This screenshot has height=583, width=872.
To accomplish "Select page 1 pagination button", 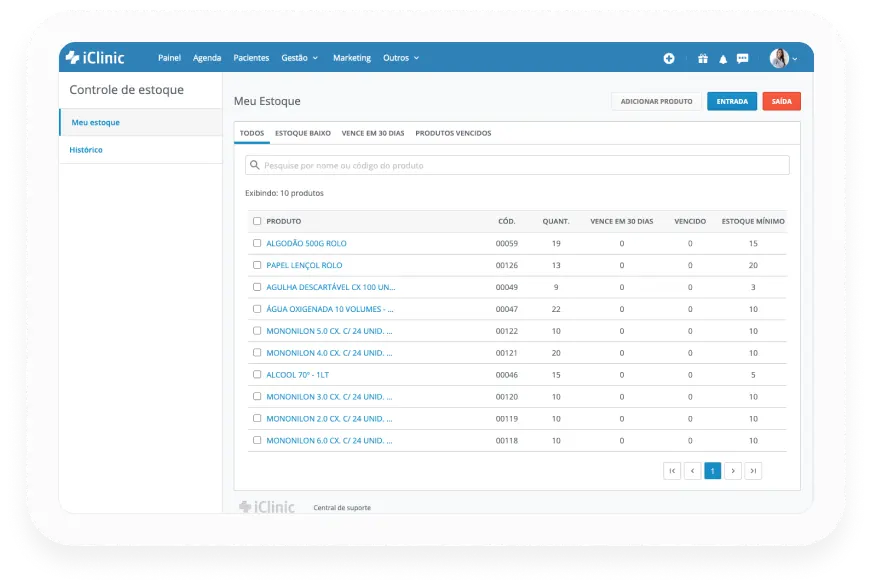I will (712, 471).
